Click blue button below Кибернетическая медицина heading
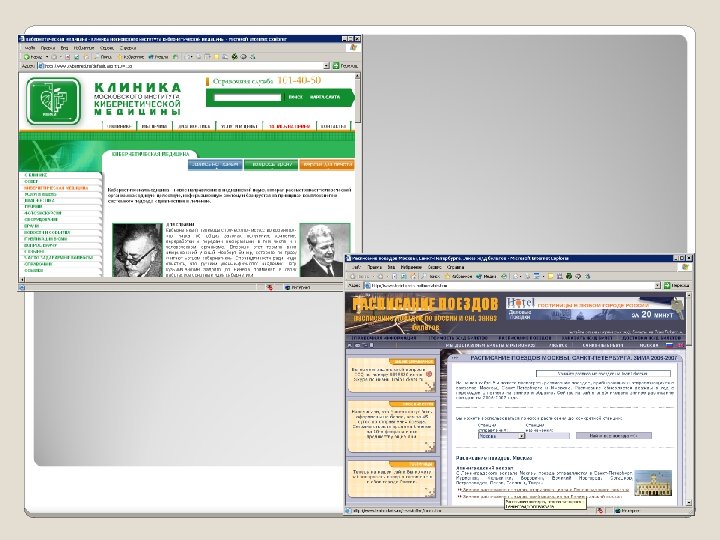 coord(215,164)
